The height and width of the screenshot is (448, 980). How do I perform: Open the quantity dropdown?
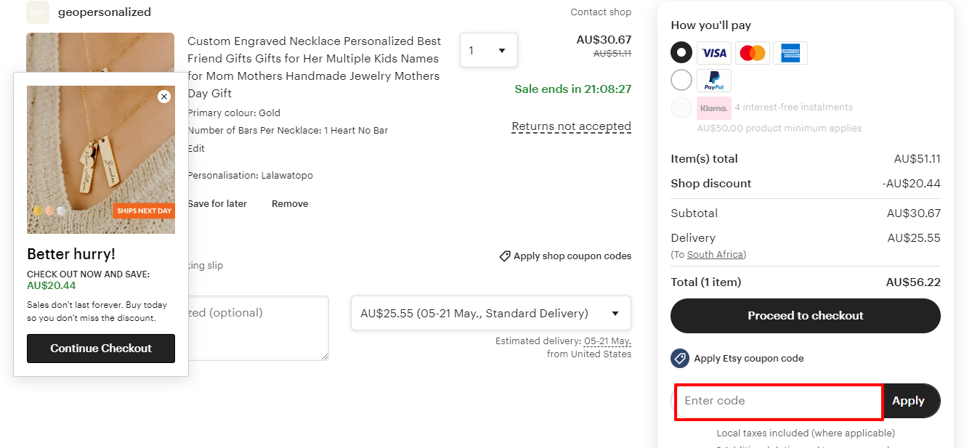coord(488,50)
